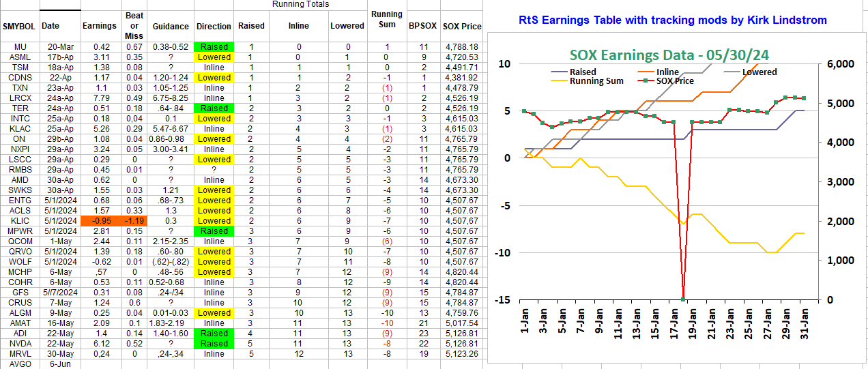
Task: Select the Inline legend entry in chart
Action: pyautogui.click(x=667, y=72)
